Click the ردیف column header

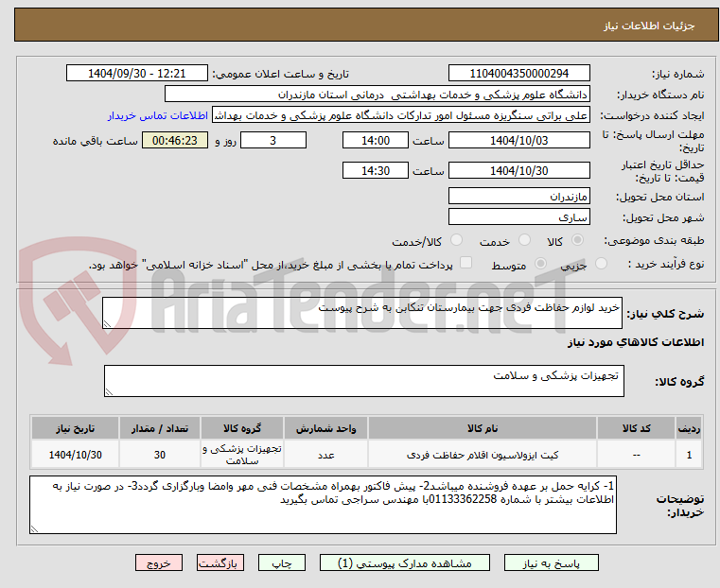689,428
